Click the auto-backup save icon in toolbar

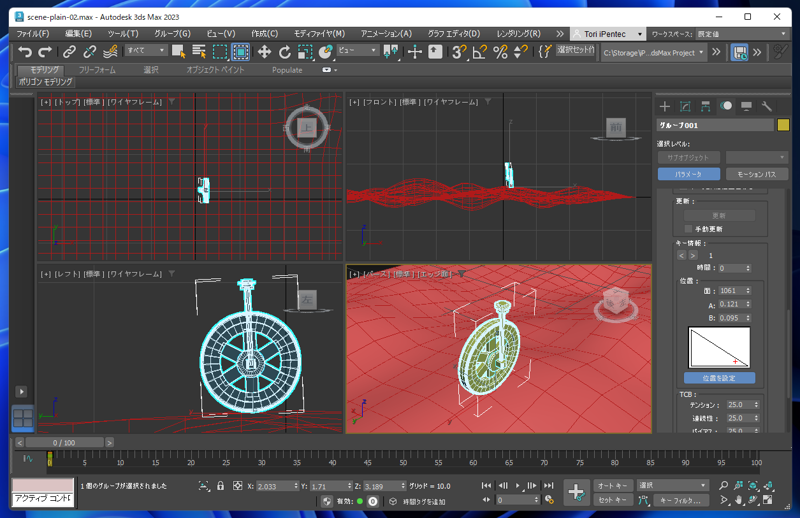click(739, 52)
